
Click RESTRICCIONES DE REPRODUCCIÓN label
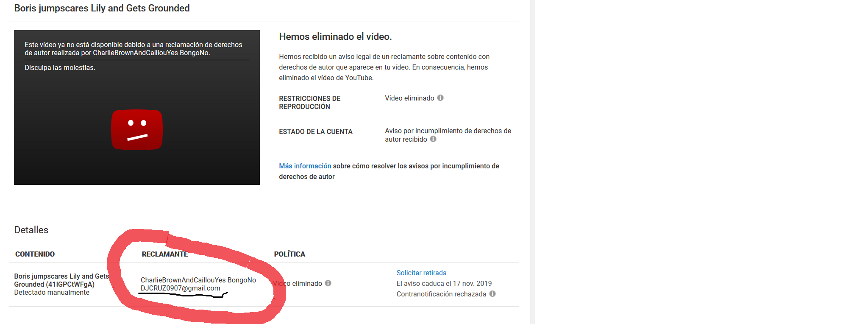tap(310, 102)
